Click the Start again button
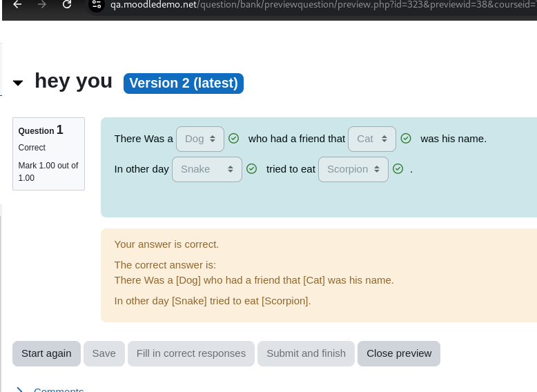 (x=46, y=353)
